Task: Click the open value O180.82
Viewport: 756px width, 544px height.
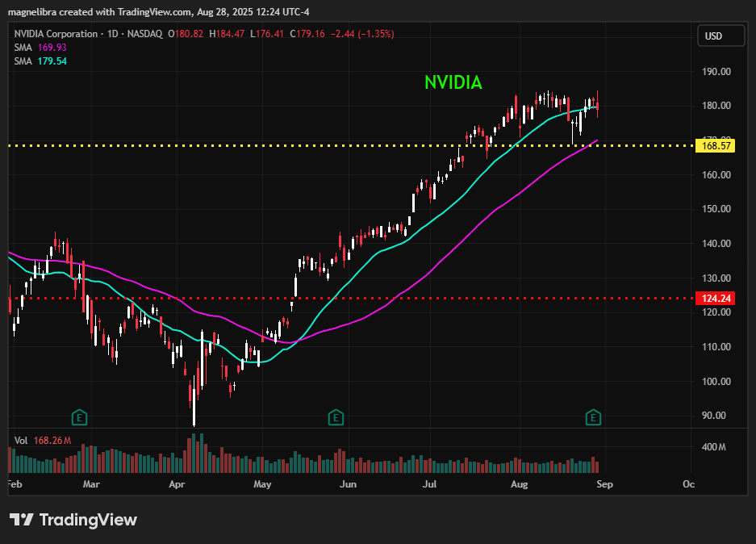Action: 186,34
